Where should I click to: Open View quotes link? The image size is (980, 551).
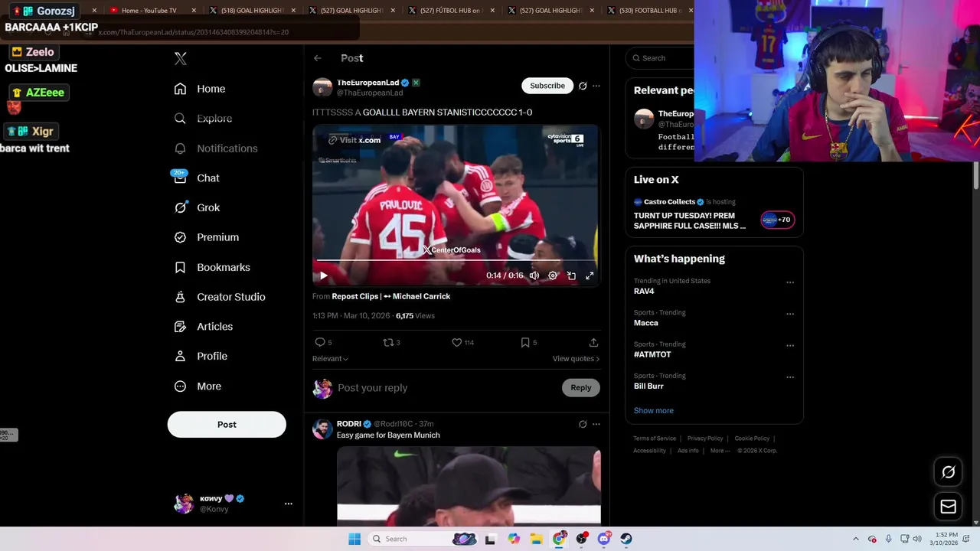pos(576,358)
